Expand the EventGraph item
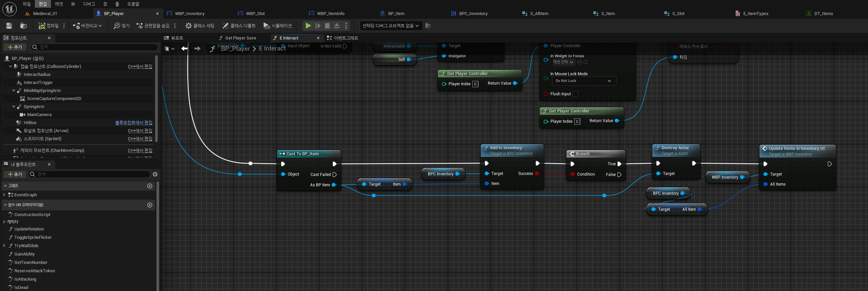Screen dimensions: 868x291 pyautogui.click(x=4, y=195)
